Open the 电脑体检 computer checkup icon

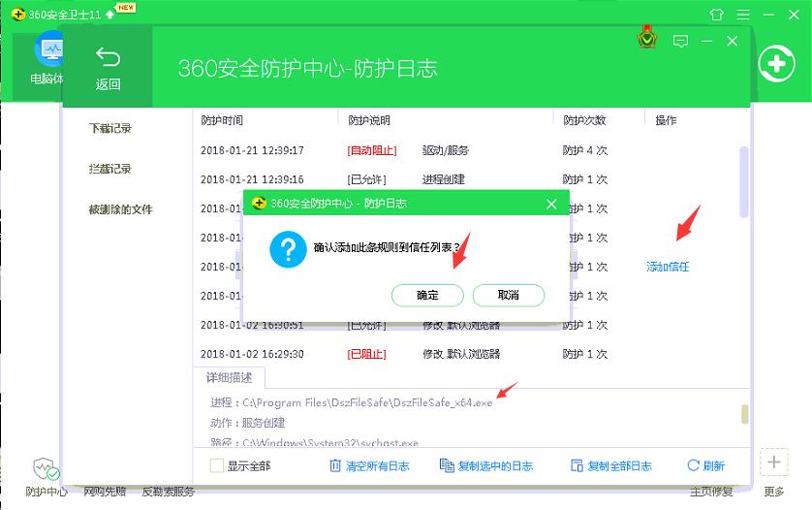pos(47,50)
